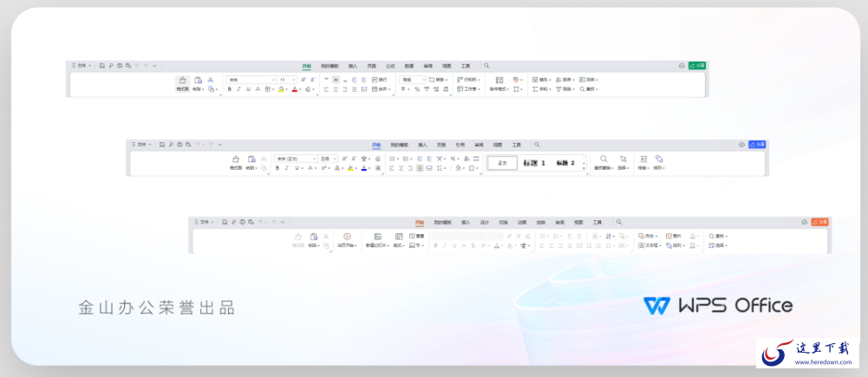Click yellow highlight color in writer toolbar
Viewport: 868px width, 377px height.
[x=350, y=168]
